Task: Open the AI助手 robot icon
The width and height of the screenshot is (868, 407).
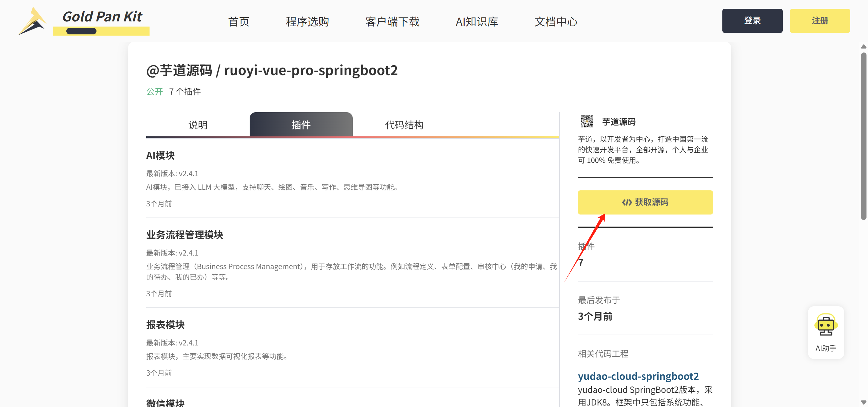Action: [x=825, y=325]
